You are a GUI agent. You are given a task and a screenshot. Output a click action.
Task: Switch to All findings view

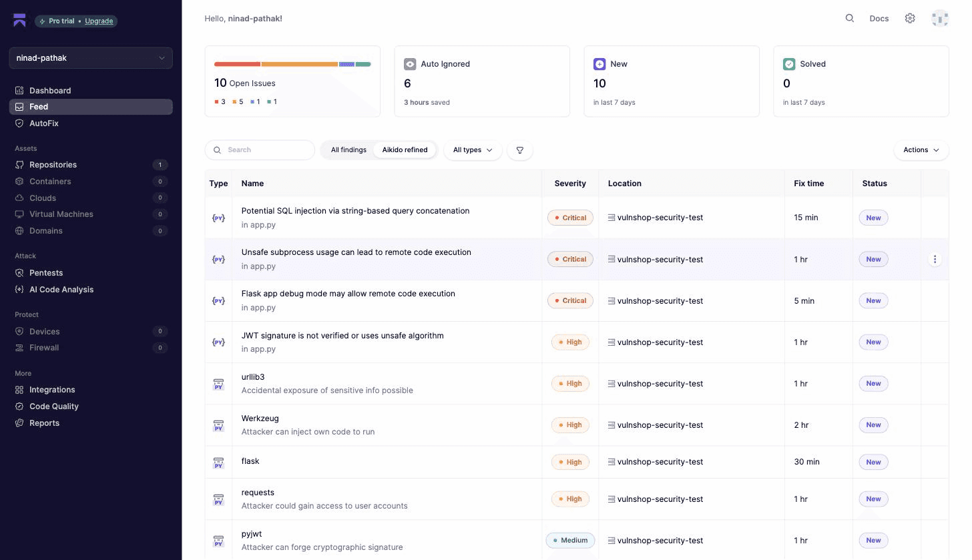pyautogui.click(x=348, y=150)
